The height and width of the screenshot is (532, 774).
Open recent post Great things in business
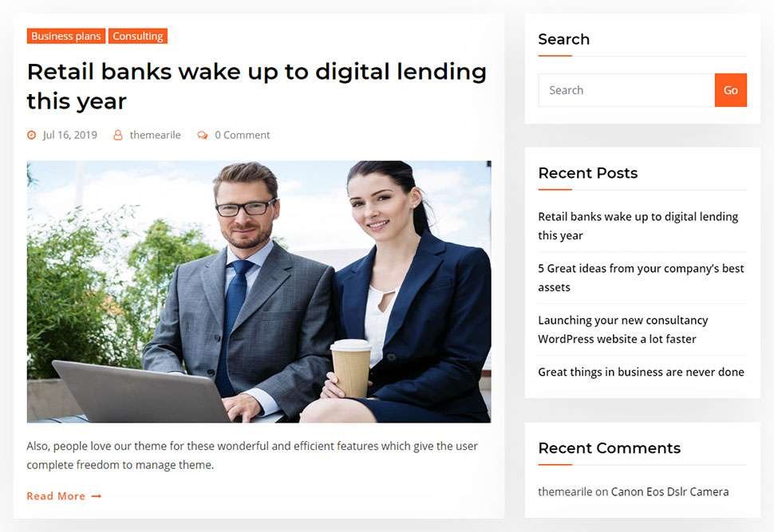tap(642, 372)
